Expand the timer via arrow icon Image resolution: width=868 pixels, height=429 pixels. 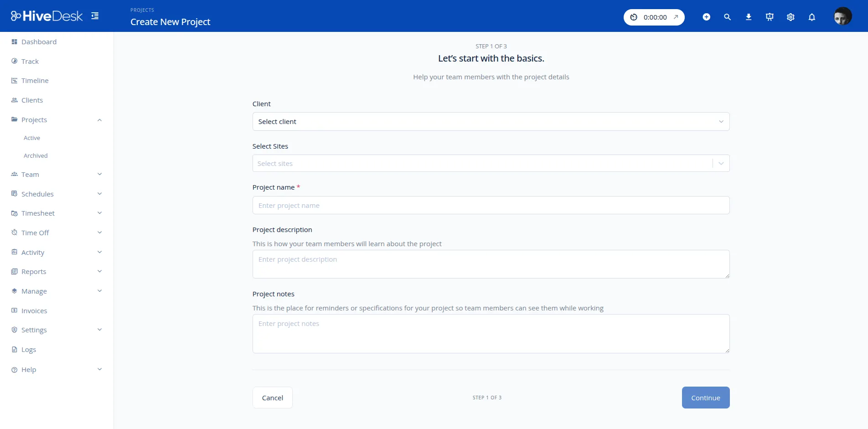(x=674, y=17)
